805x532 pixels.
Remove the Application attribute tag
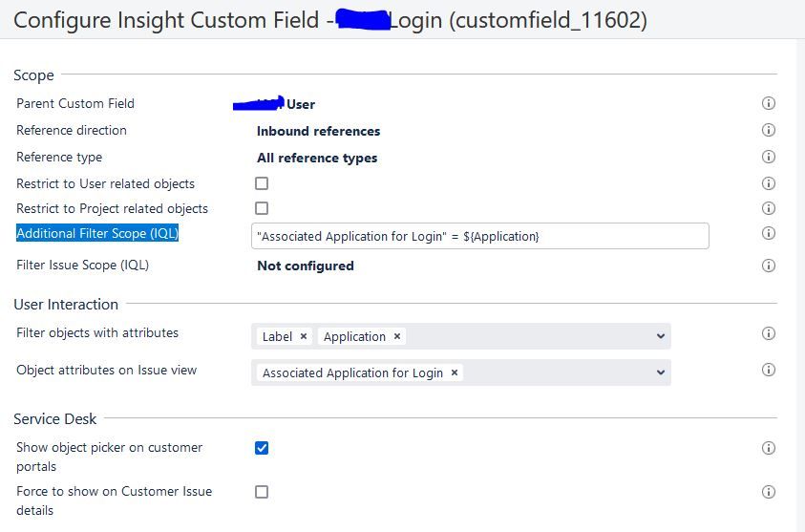[397, 336]
